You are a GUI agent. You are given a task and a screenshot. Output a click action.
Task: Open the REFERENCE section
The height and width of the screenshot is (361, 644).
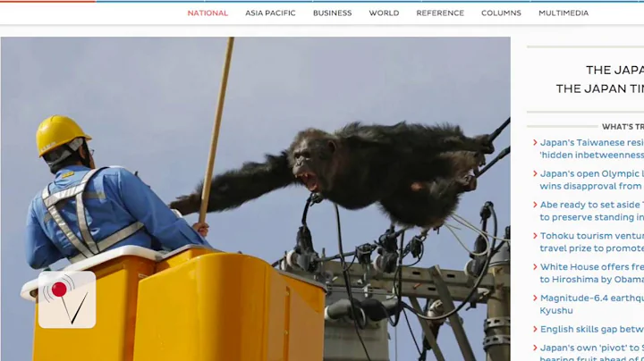point(440,13)
